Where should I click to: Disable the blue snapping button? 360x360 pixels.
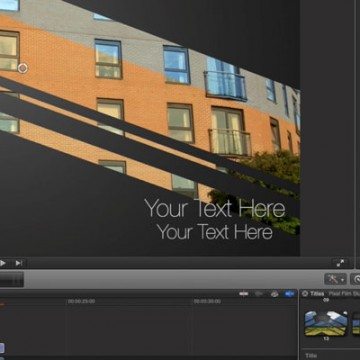290,294
